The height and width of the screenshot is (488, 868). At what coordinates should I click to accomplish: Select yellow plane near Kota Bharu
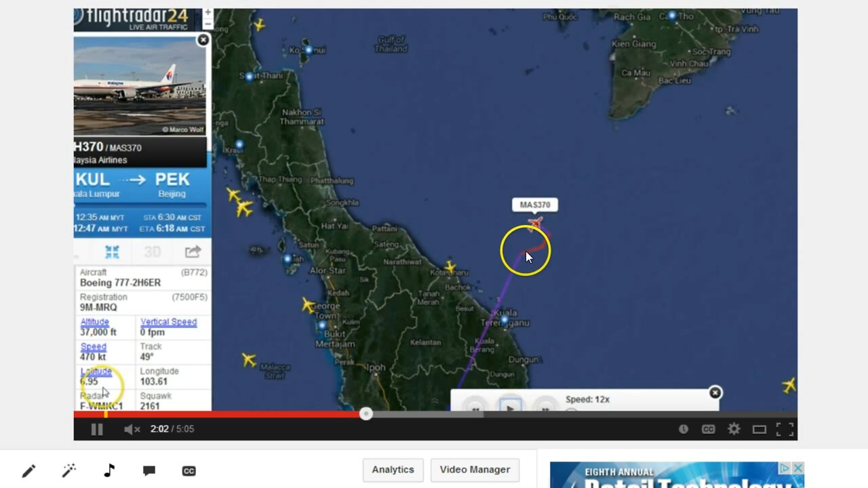450,267
